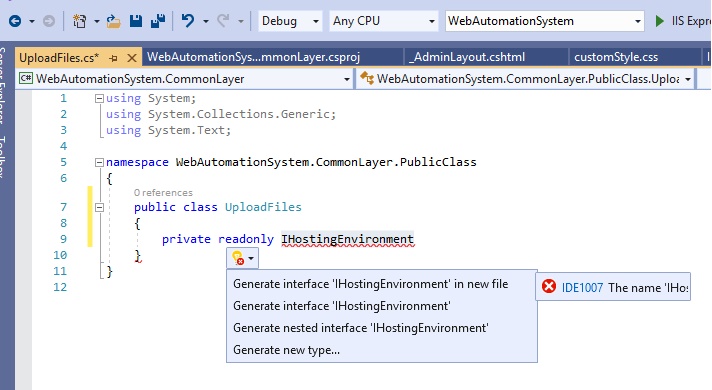The image size is (712, 390).
Task: Open the Redo history dropdown arrow
Action: [x=241, y=21]
